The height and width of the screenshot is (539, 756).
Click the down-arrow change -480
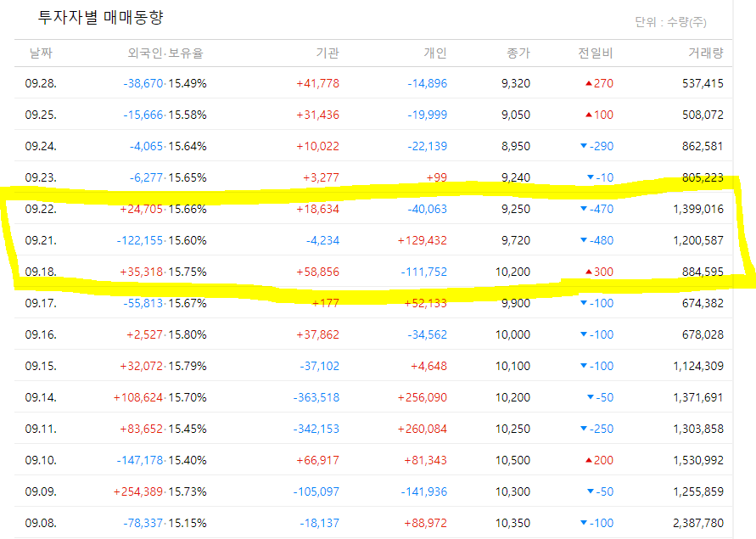[596, 240]
